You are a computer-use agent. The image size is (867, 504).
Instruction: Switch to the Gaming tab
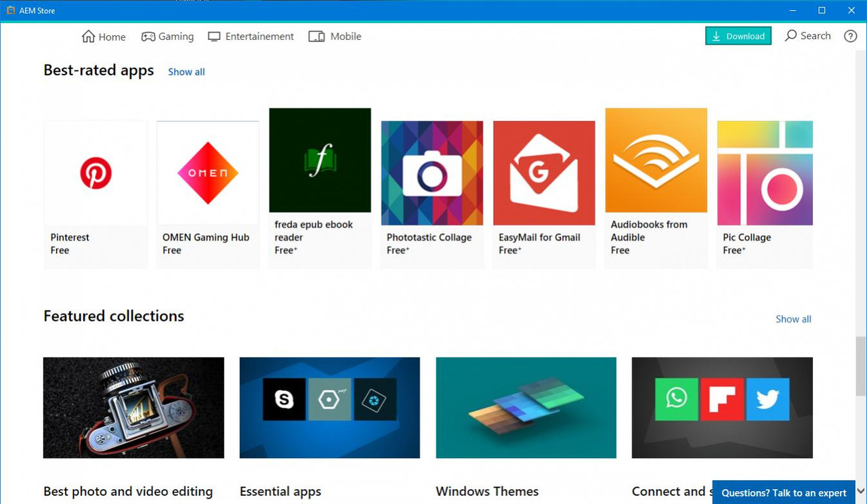point(167,37)
